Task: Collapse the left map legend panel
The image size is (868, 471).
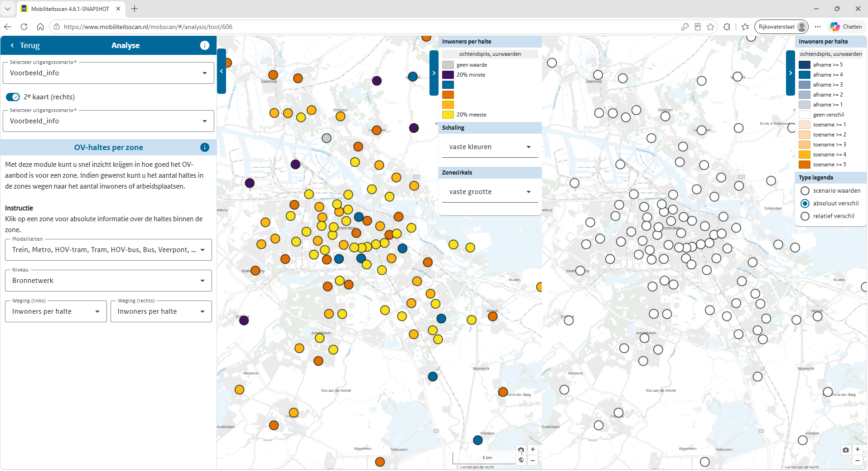Action: (434, 73)
